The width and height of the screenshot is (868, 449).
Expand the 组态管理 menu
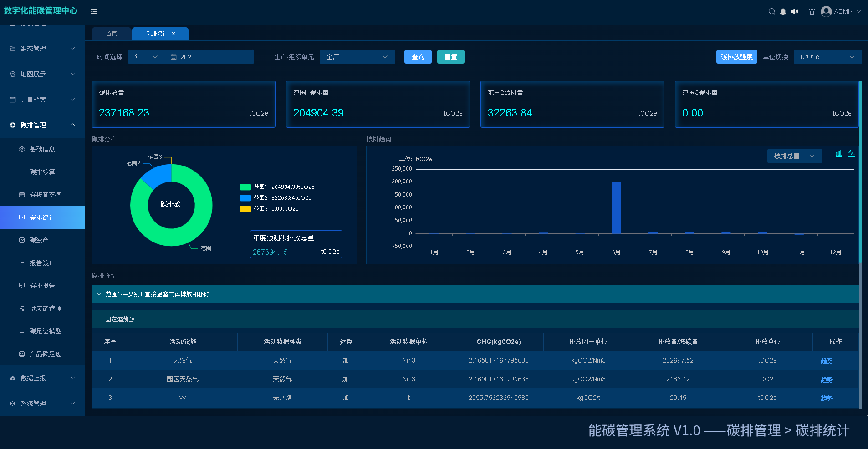tap(42, 49)
